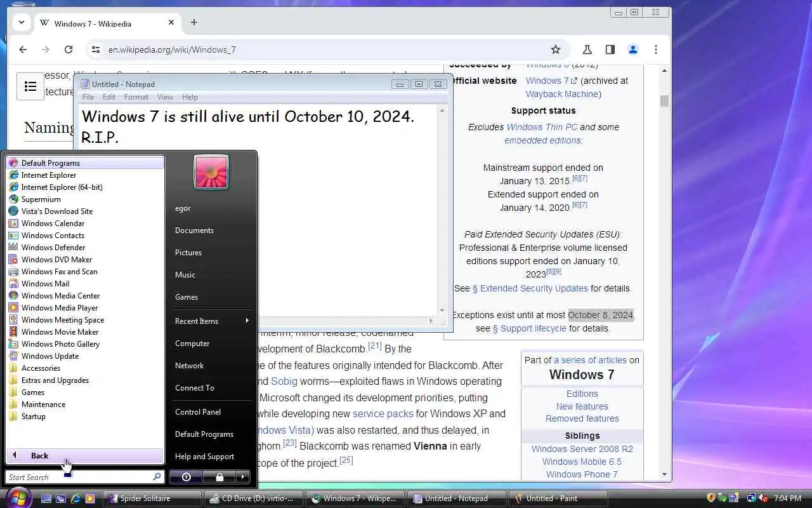The width and height of the screenshot is (812, 508).
Task: Open Windows Photo Gallery
Action: [85, 344]
